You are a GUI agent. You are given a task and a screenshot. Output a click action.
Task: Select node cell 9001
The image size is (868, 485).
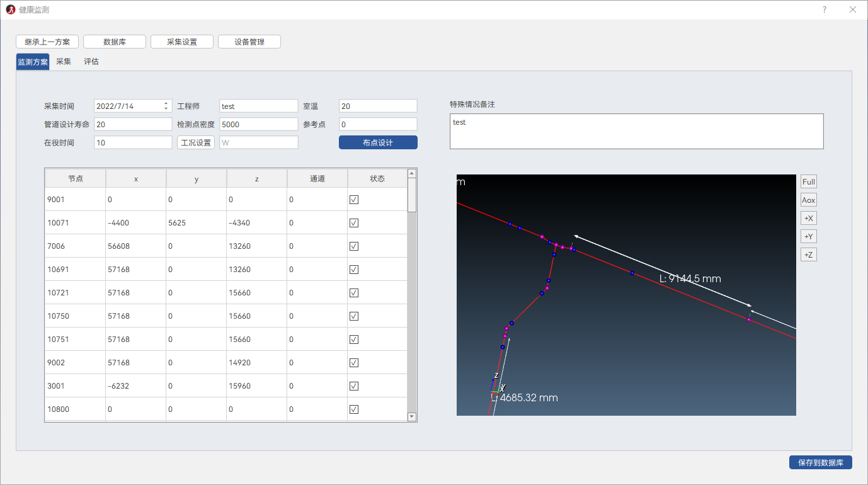click(76, 199)
